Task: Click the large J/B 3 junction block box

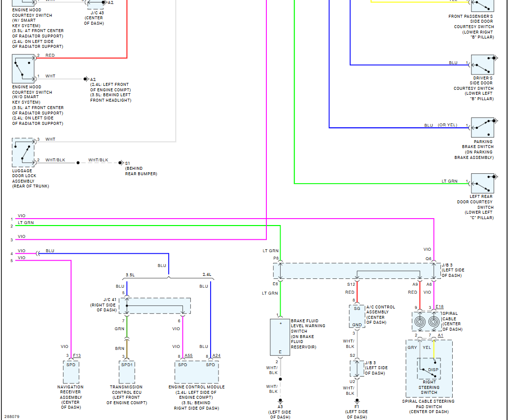Action: (x=357, y=271)
